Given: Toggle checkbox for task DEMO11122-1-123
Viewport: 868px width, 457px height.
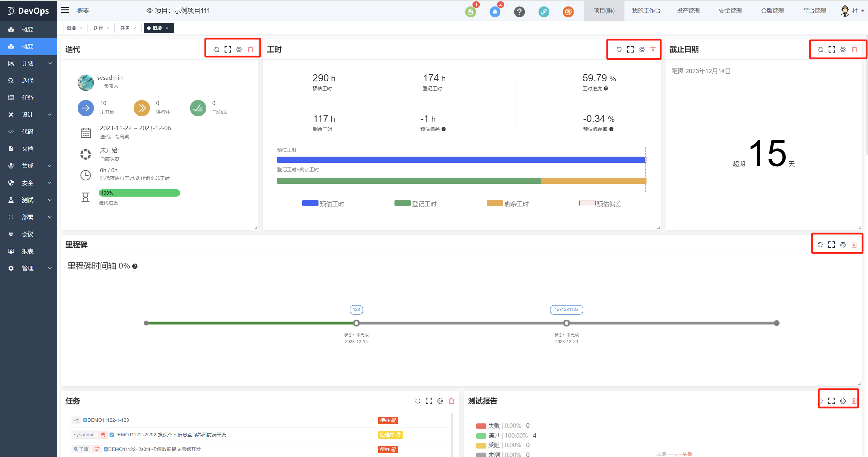Looking at the screenshot, I should (x=85, y=420).
